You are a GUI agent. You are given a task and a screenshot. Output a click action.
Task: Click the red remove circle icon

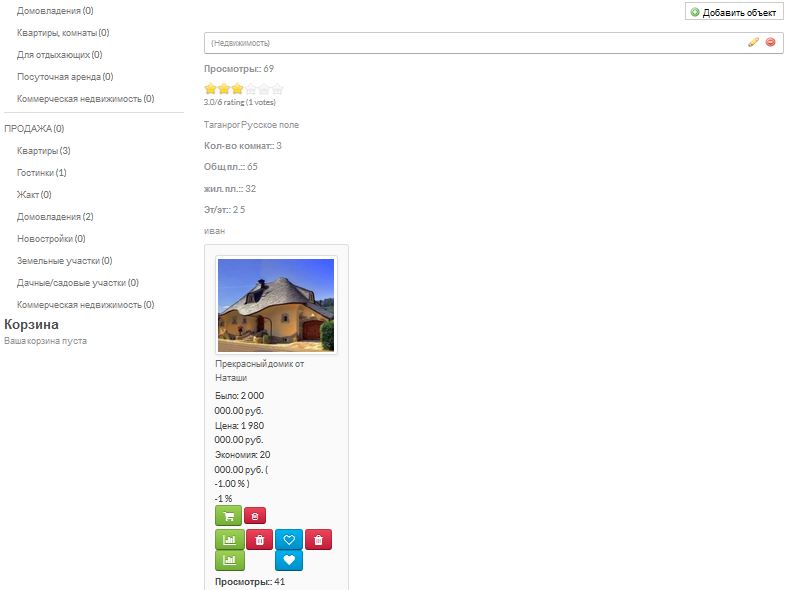tap(770, 42)
